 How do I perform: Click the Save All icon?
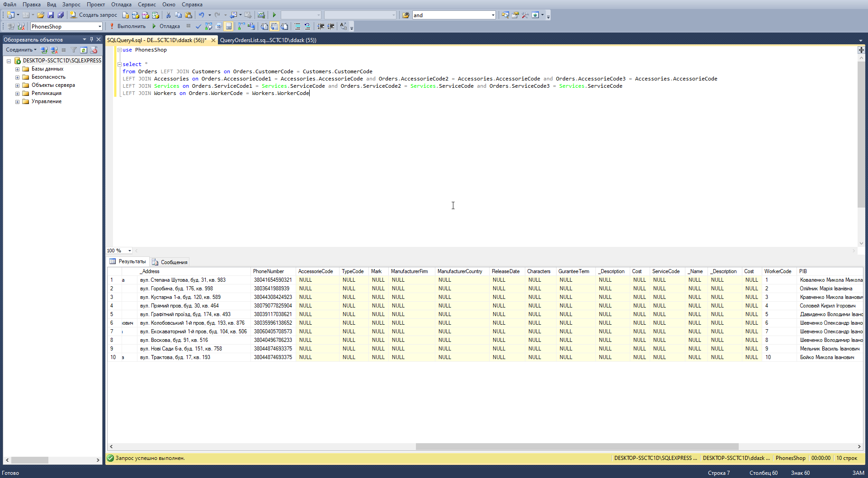[61, 15]
